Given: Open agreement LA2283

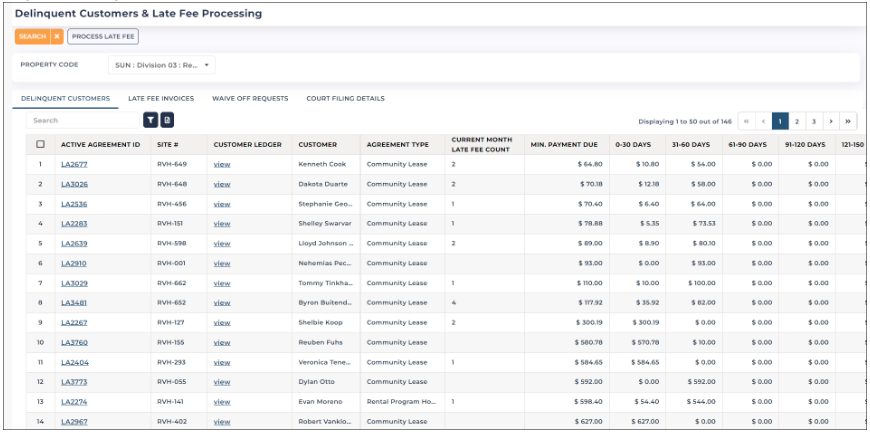Looking at the screenshot, I should coord(74,224).
